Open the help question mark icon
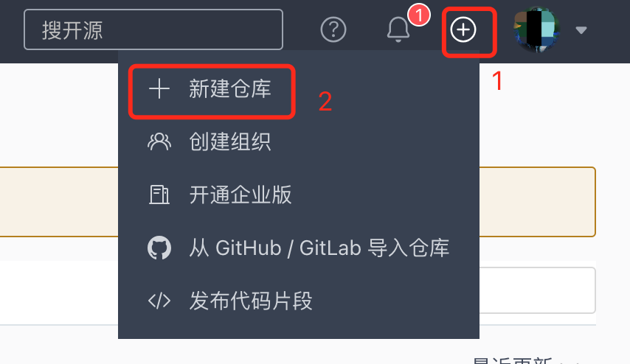Viewport: 630px width, 364px height. (333, 29)
